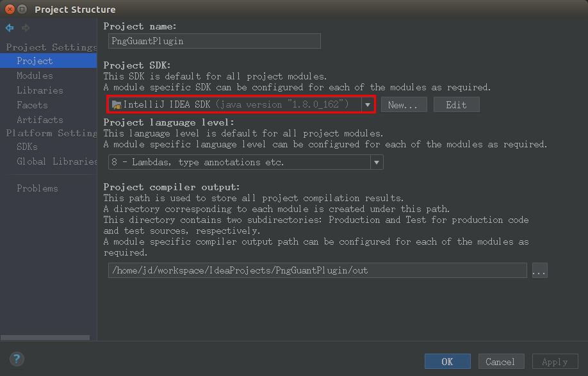Click the sidebar horizontal scrollbar
Image resolution: width=588 pixels, height=376 pixels.
coord(45,338)
